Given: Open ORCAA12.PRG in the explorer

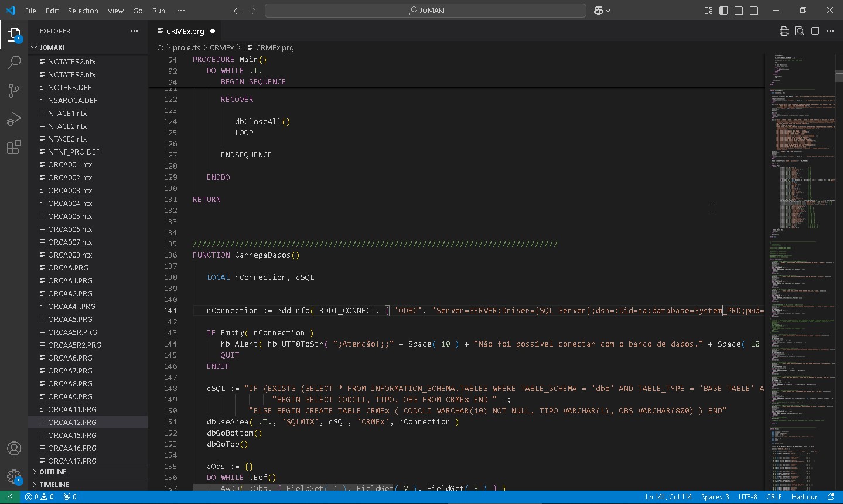Looking at the screenshot, I should pos(72,422).
